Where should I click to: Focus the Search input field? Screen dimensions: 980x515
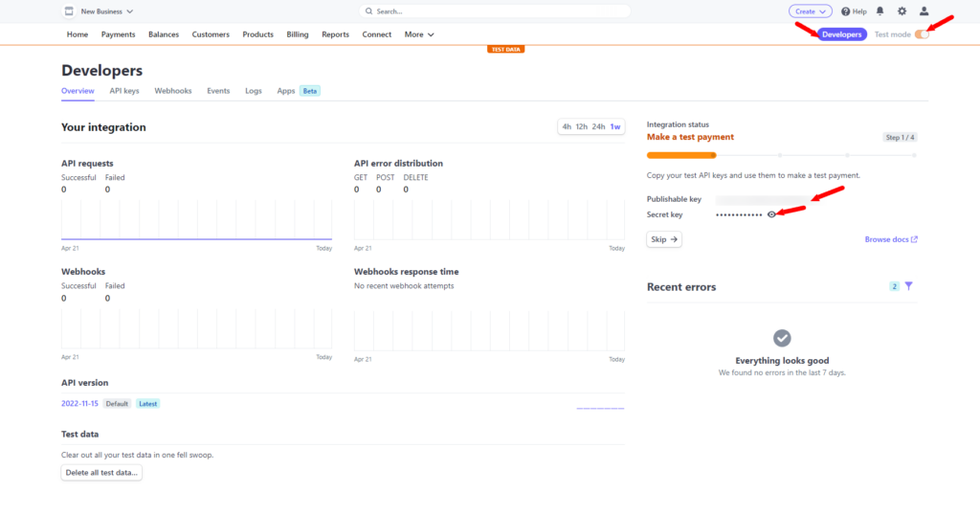(495, 11)
